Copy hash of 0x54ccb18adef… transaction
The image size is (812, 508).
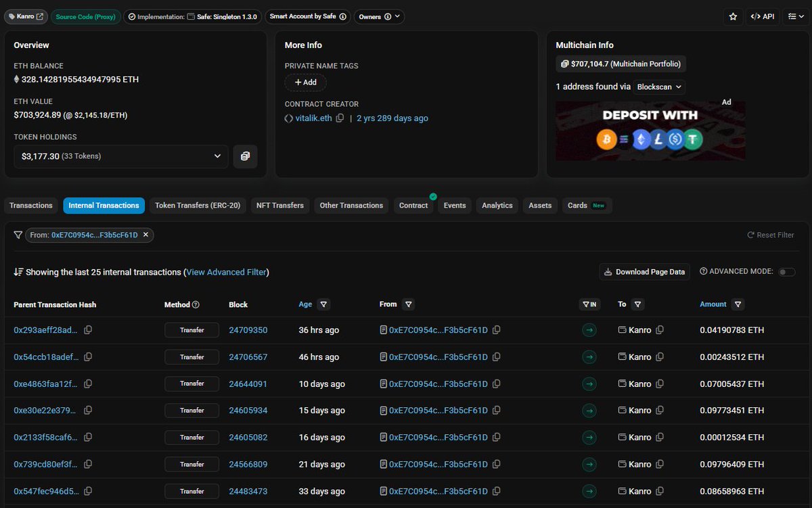click(88, 357)
